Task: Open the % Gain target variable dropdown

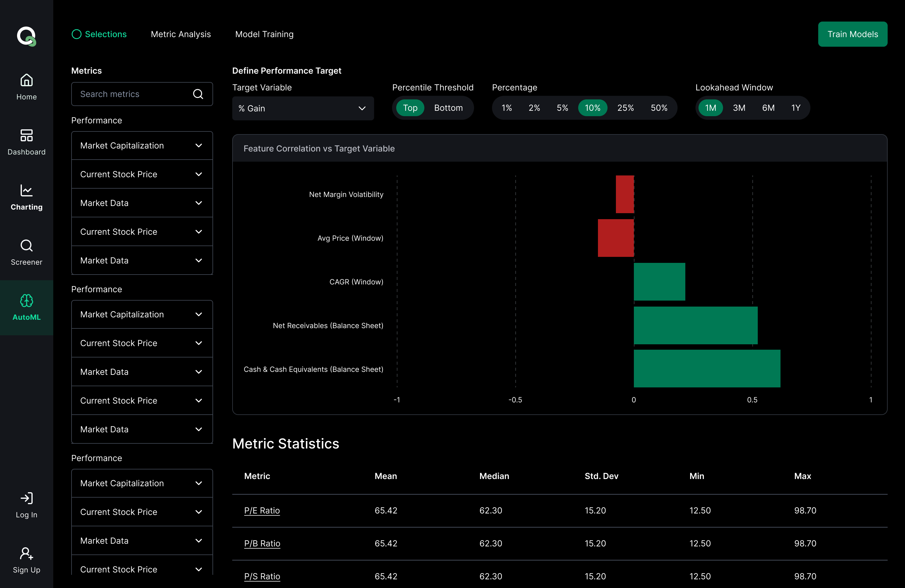Action: [303, 108]
